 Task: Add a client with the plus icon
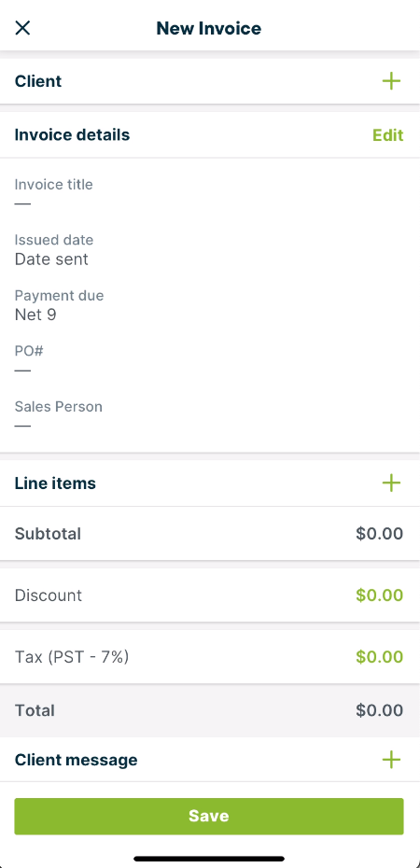pyautogui.click(x=391, y=81)
